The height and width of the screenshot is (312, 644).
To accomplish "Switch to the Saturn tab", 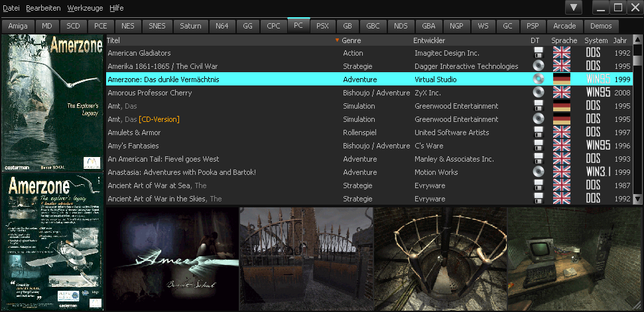I will (x=190, y=26).
